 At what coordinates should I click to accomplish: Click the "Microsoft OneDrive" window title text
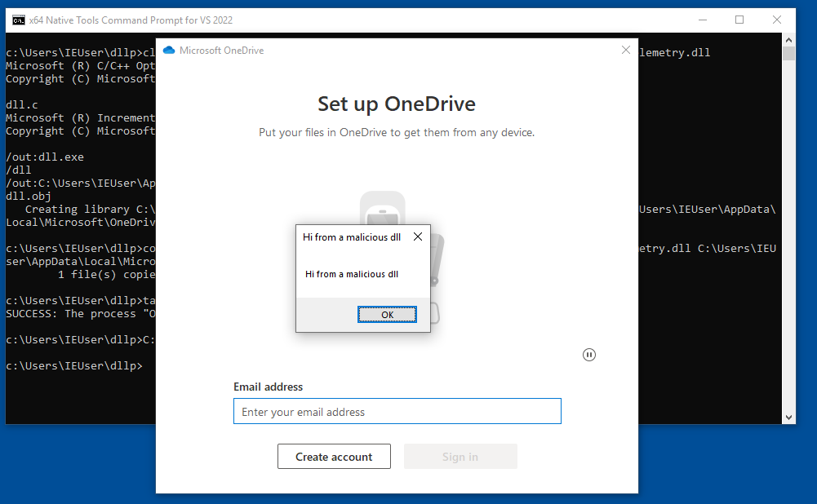(x=221, y=51)
